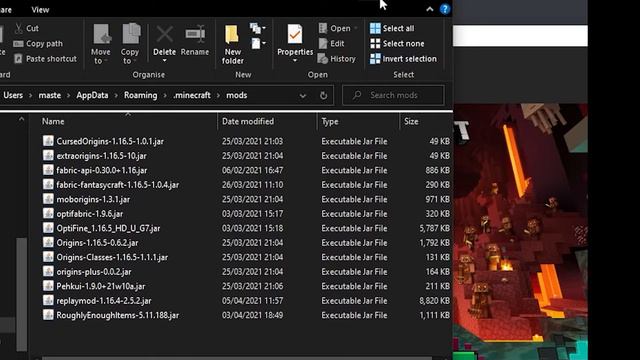Click the jar icon of OptiFine_1.16.5_HD_U_G7.jar
Viewport: 640px width, 360px height.
[48, 228]
